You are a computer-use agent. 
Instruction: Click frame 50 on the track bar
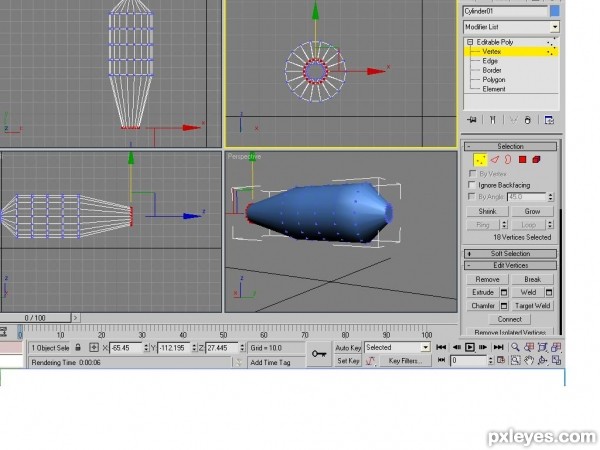coord(223,331)
